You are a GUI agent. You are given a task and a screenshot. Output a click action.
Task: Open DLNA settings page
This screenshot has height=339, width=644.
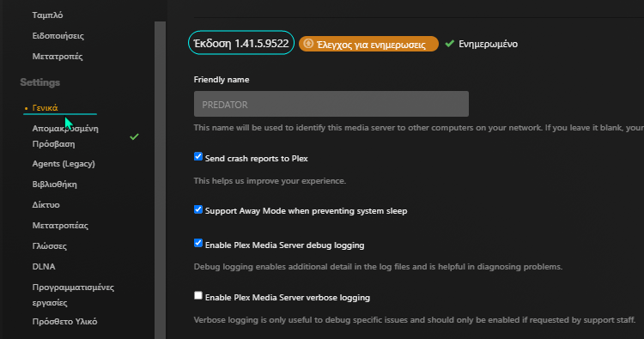[44, 266]
